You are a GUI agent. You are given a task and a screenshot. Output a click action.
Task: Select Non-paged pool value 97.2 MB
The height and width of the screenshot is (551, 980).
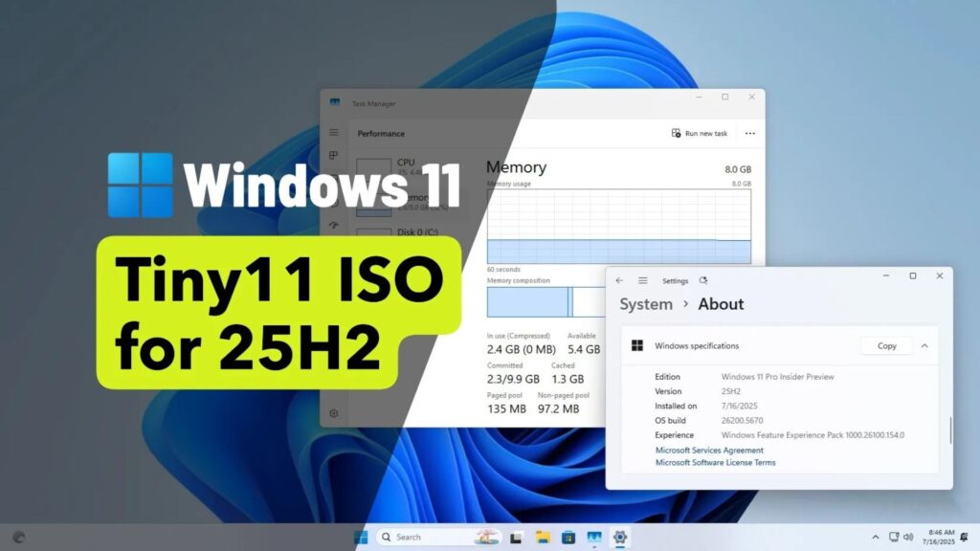click(x=559, y=408)
